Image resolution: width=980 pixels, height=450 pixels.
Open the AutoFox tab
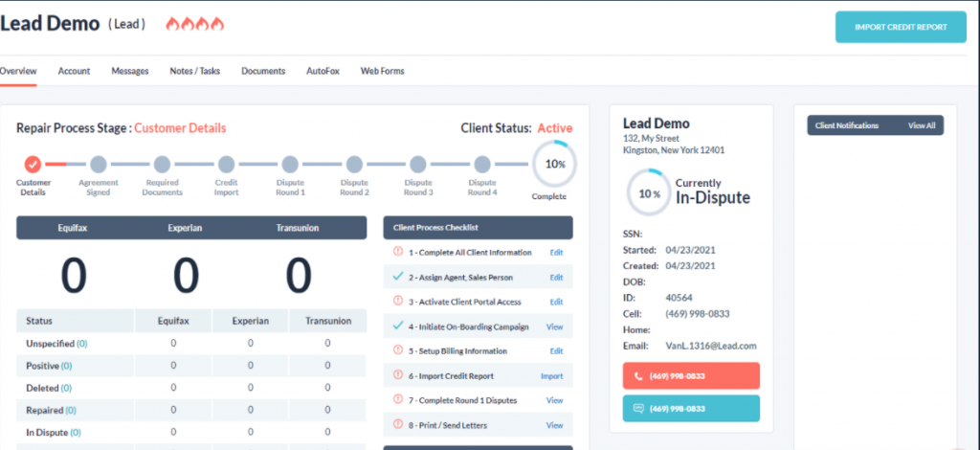click(x=323, y=71)
